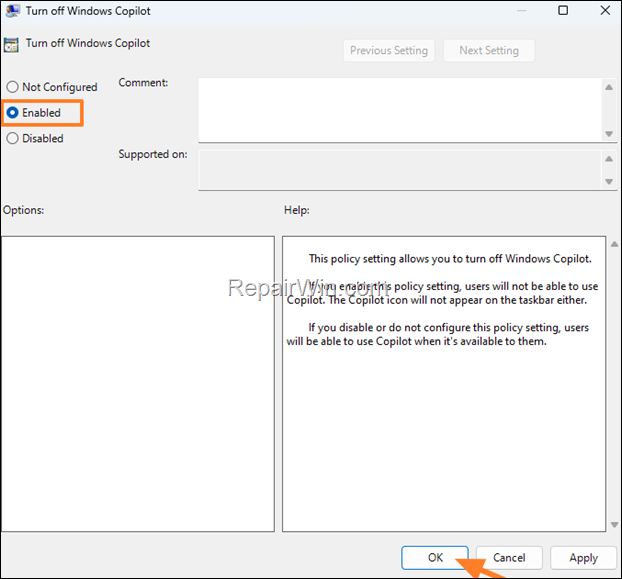Image resolution: width=622 pixels, height=579 pixels.
Task: Click Supported on scroll down arrow
Action: coord(609,182)
